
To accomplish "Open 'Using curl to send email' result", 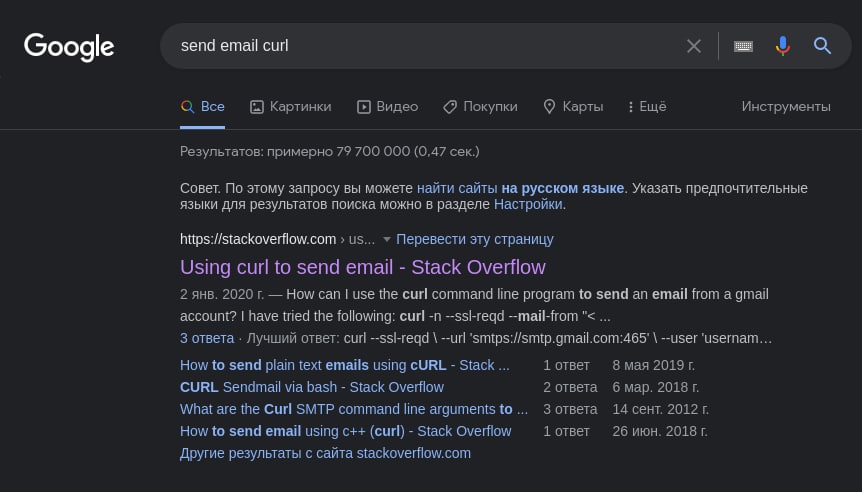I will click(363, 267).
